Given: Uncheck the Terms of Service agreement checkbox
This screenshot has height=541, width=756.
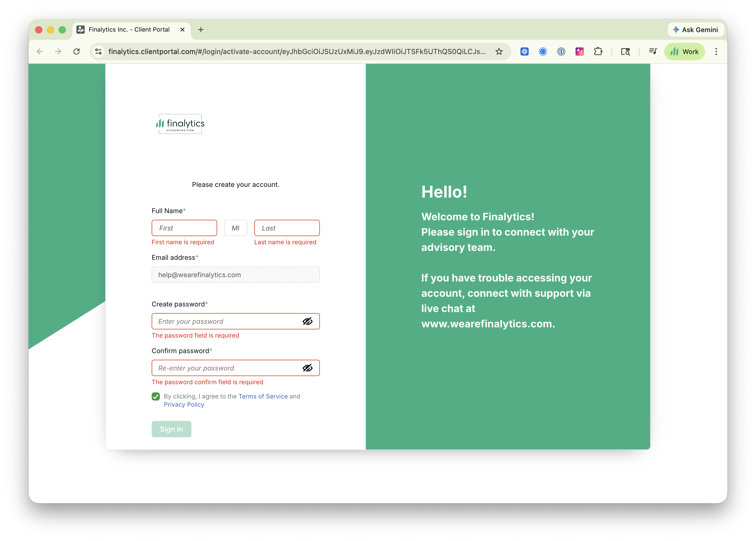Looking at the screenshot, I should click(155, 396).
